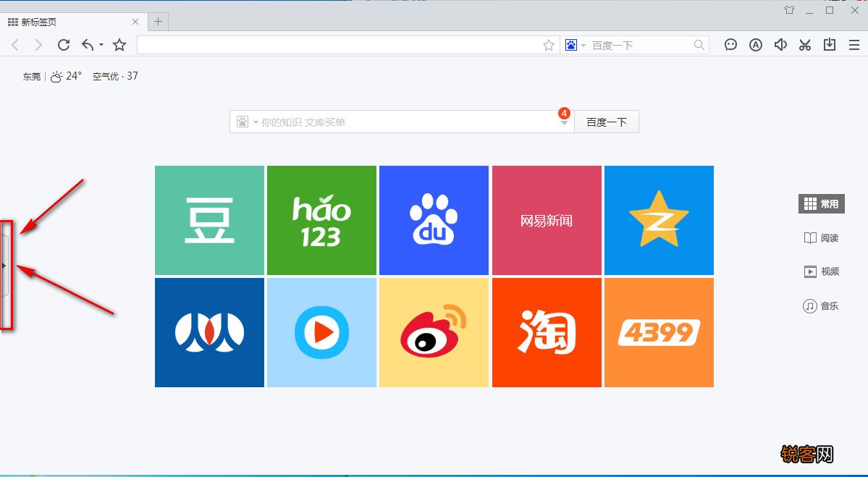
Task: Open the Taobao 淘 tile
Action: click(547, 332)
